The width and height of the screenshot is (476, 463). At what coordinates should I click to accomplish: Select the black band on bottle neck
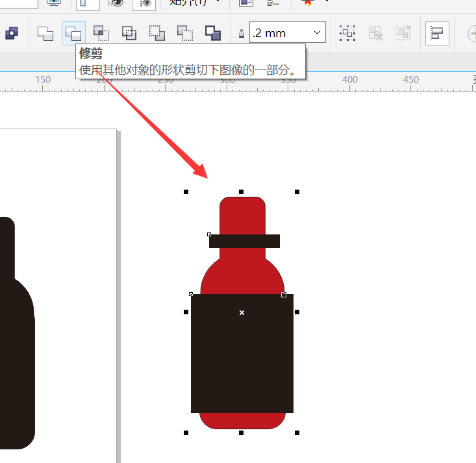coord(244,241)
